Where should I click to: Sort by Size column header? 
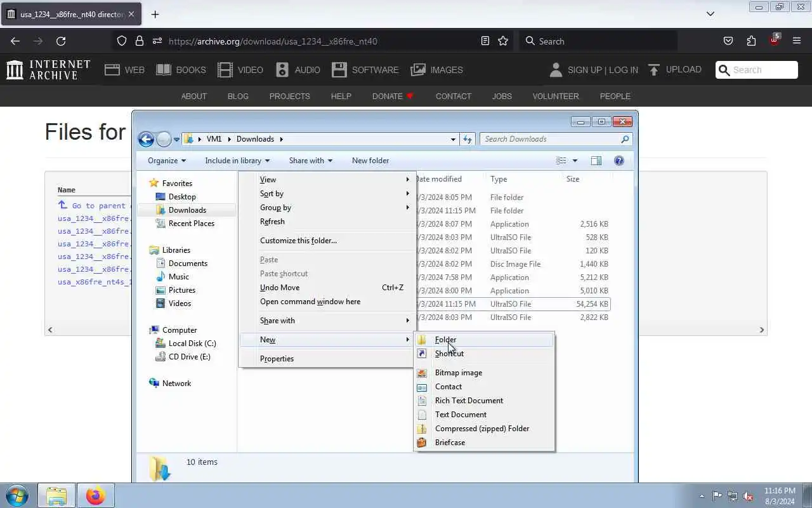[586, 179]
